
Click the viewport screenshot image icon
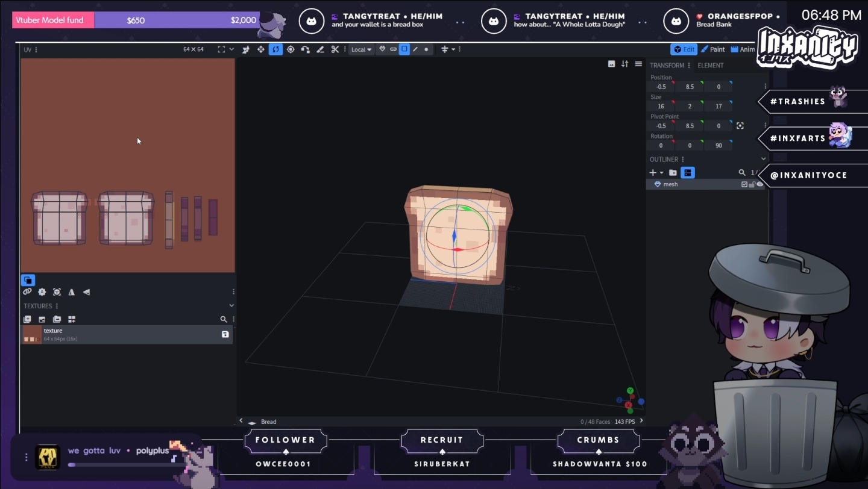[611, 64]
